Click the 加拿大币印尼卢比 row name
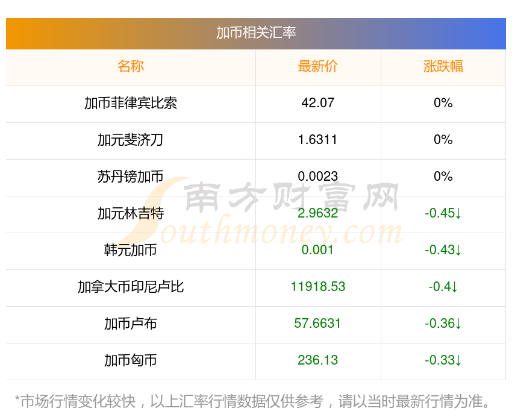This screenshot has height=420, width=512. (131, 287)
